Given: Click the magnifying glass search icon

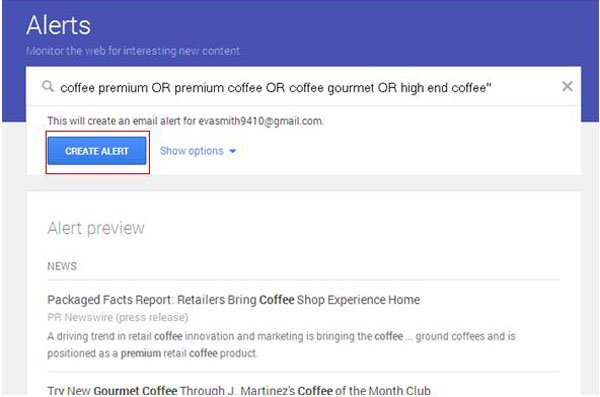Looking at the screenshot, I should coord(48,87).
